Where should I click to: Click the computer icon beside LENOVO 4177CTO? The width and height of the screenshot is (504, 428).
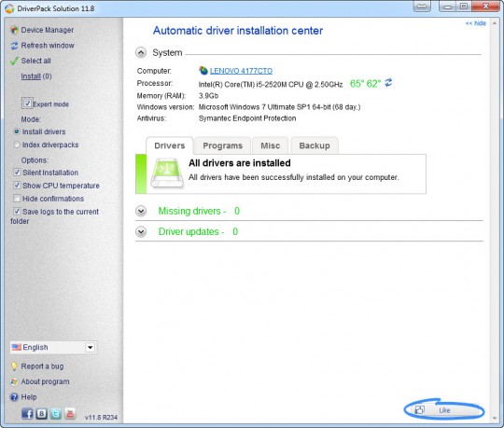(x=203, y=70)
